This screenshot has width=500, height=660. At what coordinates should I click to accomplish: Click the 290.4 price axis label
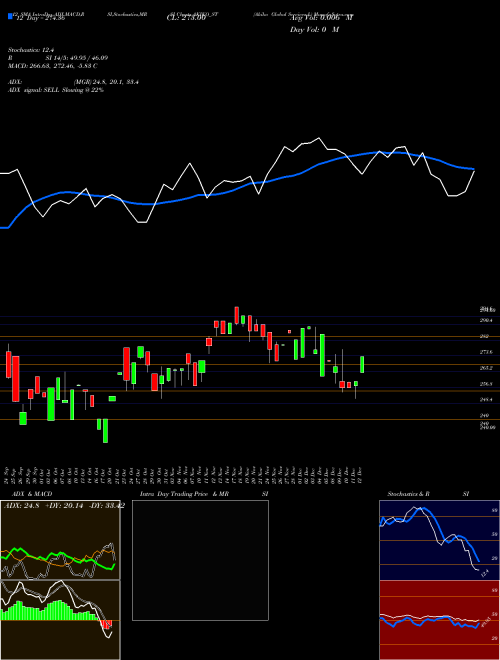[487, 320]
